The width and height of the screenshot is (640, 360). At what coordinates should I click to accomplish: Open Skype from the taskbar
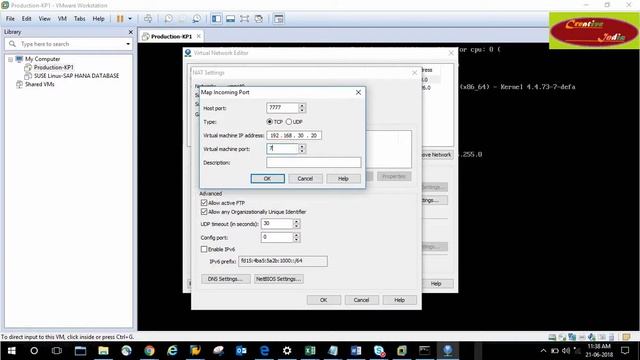pos(379,351)
